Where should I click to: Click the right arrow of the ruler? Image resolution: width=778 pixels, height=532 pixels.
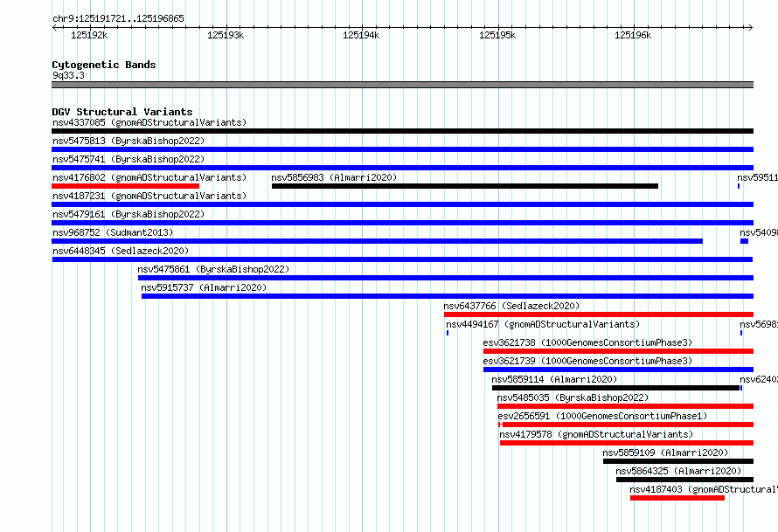pos(751,28)
